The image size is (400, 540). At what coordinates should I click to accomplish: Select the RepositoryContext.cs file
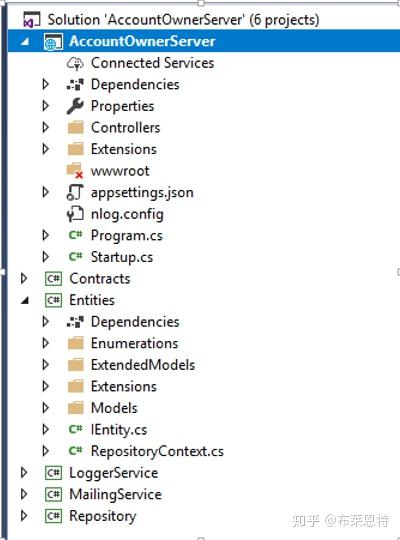157,451
